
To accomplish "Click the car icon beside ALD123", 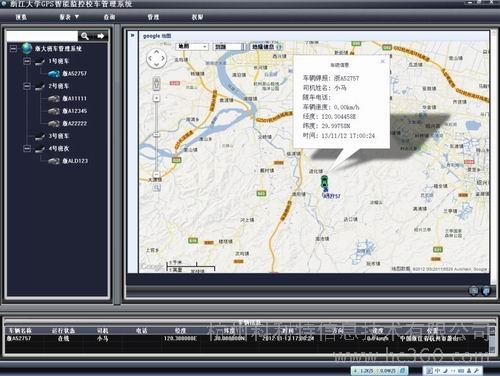I will coord(54,161).
